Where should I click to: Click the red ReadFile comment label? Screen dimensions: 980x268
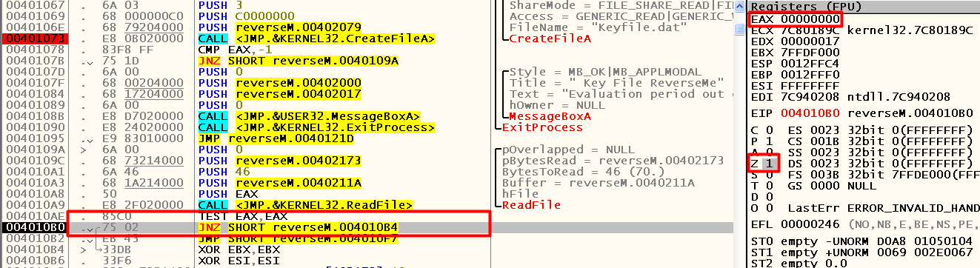[532, 205]
